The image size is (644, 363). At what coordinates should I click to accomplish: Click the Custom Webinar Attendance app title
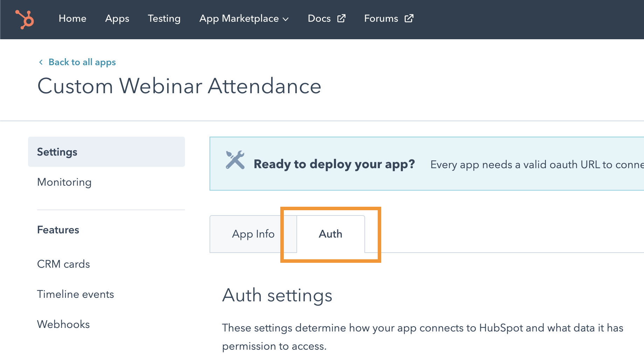click(x=179, y=86)
